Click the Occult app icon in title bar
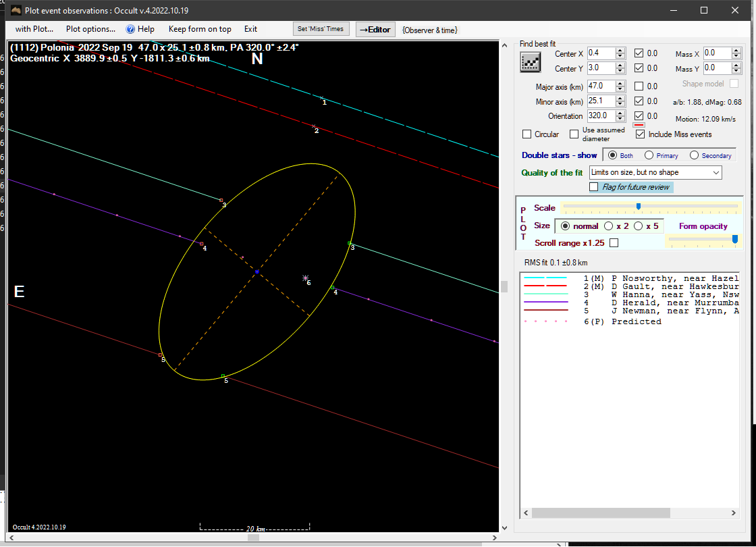 pos(16,10)
